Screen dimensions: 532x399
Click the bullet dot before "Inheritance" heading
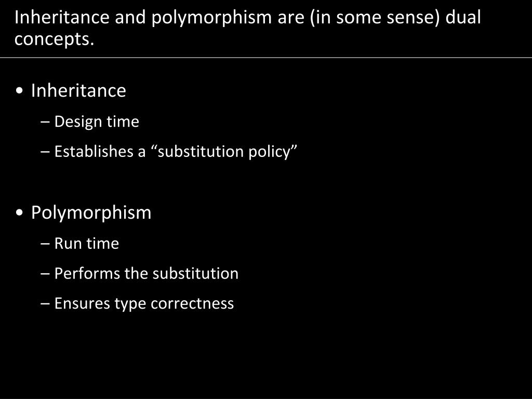pyautogui.click(x=20, y=91)
